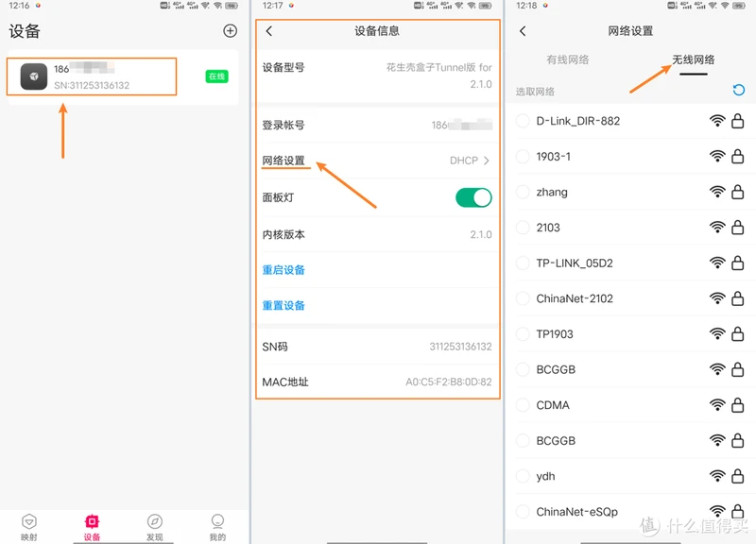
Task: Tap the WiFi signal icon for 1903-1
Action: [717, 156]
